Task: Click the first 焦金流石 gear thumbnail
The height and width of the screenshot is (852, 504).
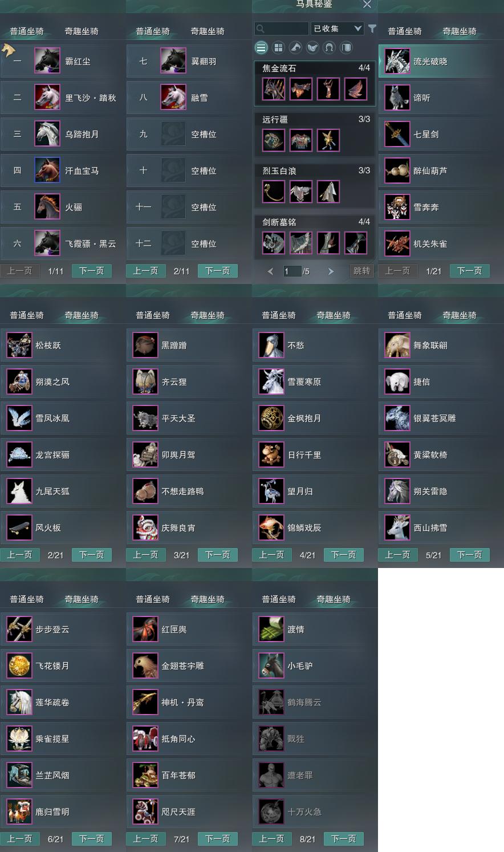Action: [274, 89]
